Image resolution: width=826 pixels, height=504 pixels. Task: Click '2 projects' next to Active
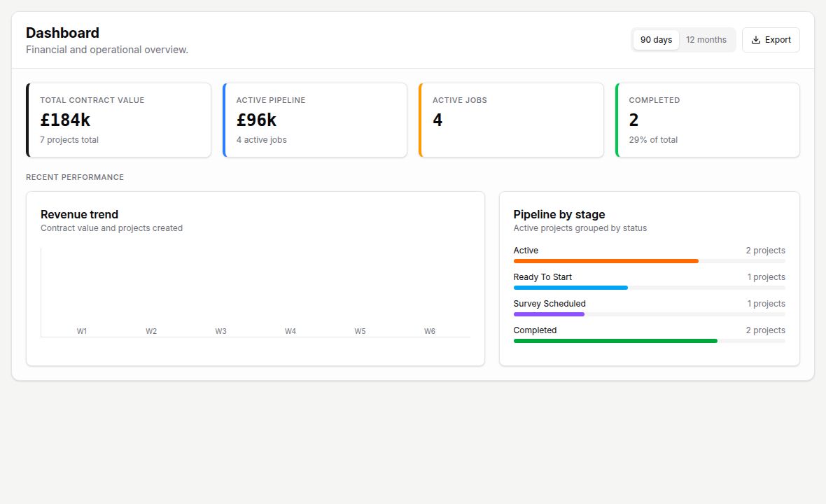(x=765, y=251)
